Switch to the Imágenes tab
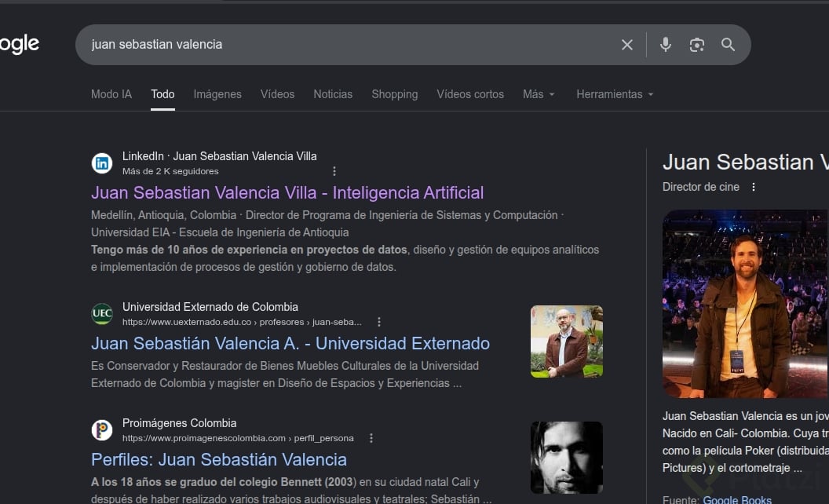This screenshot has width=829, height=504. click(x=217, y=94)
